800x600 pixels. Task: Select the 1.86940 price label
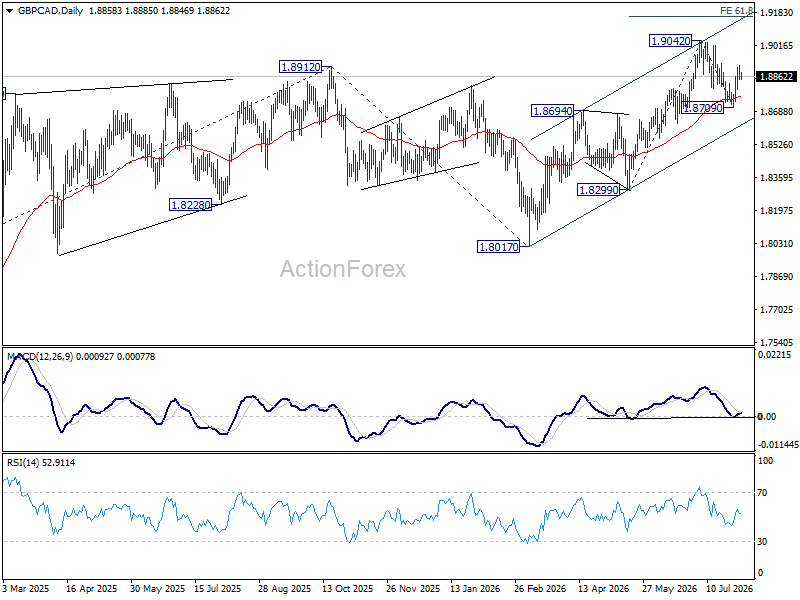click(553, 111)
